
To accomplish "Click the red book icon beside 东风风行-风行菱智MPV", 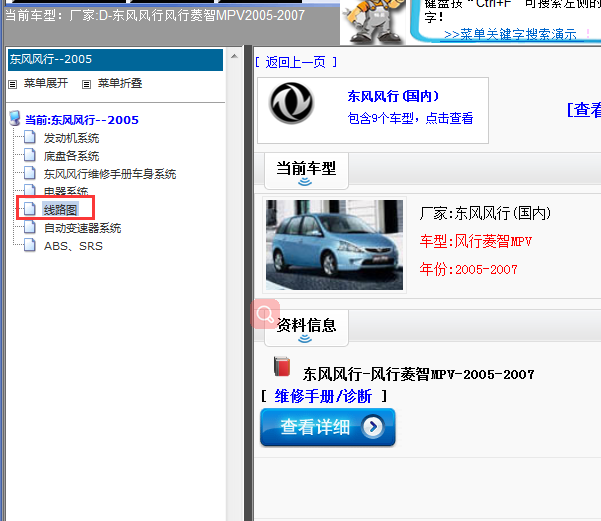I will click(282, 367).
